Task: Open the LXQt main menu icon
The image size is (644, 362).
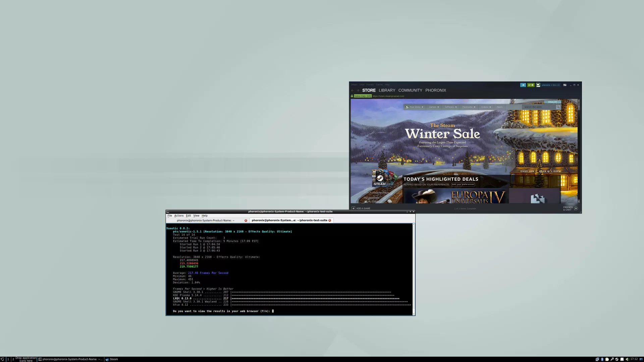Action: coord(2,359)
